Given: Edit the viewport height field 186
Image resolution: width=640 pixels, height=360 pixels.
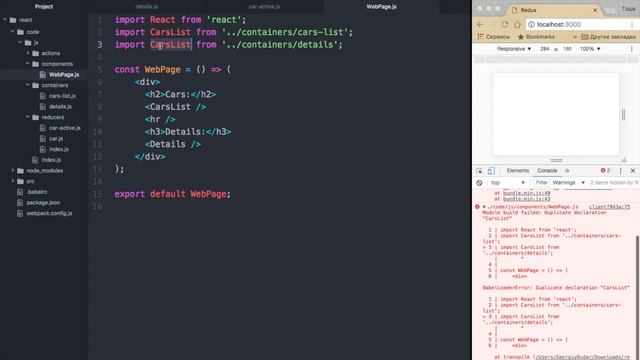Looking at the screenshot, I should (x=567, y=49).
